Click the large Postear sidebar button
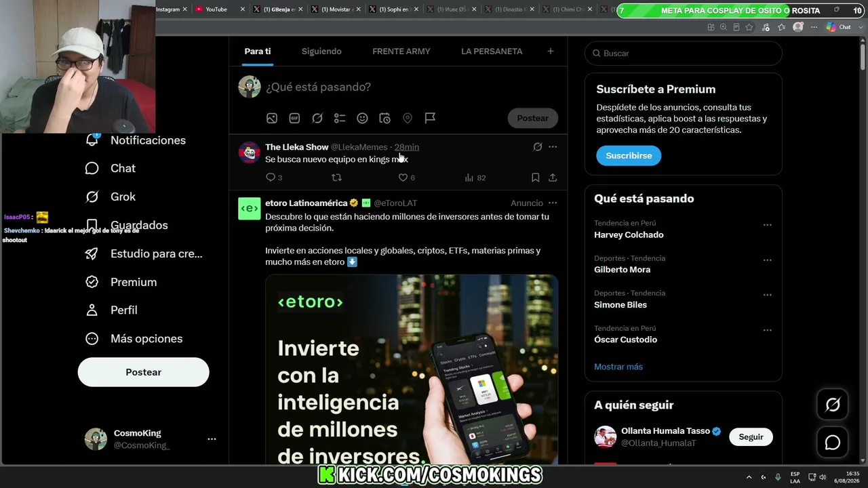The height and width of the screenshot is (488, 868). pyautogui.click(x=144, y=372)
